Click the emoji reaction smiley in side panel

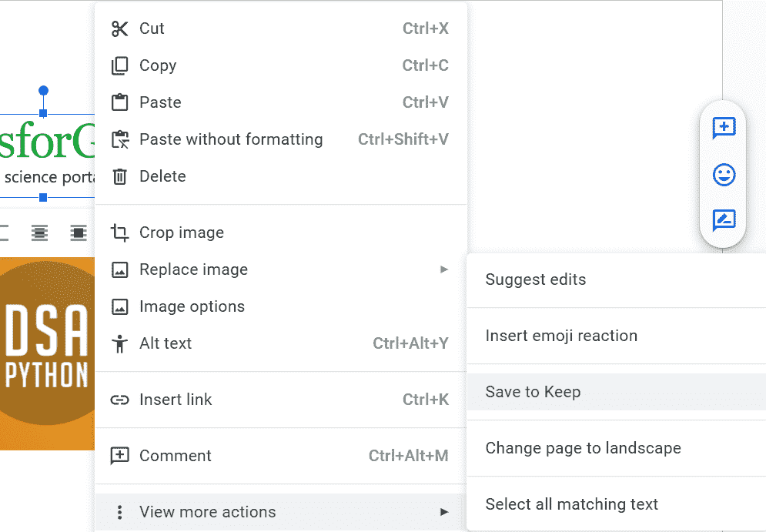(x=724, y=175)
